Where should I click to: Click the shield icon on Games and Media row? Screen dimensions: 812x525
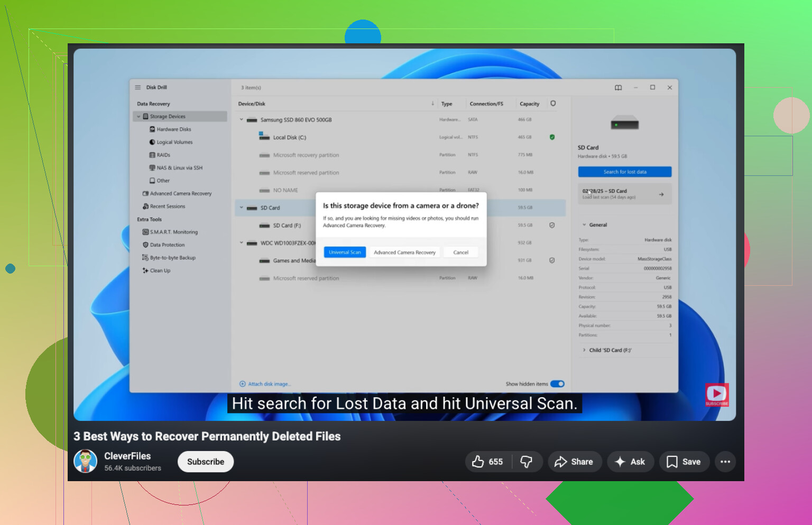pyautogui.click(x=552, y=260)
